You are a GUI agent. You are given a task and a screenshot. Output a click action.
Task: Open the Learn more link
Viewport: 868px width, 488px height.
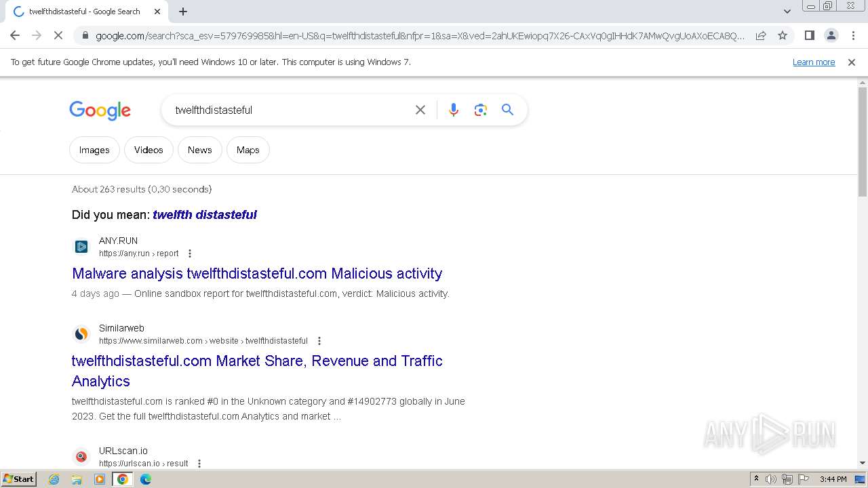click(814, 62)
